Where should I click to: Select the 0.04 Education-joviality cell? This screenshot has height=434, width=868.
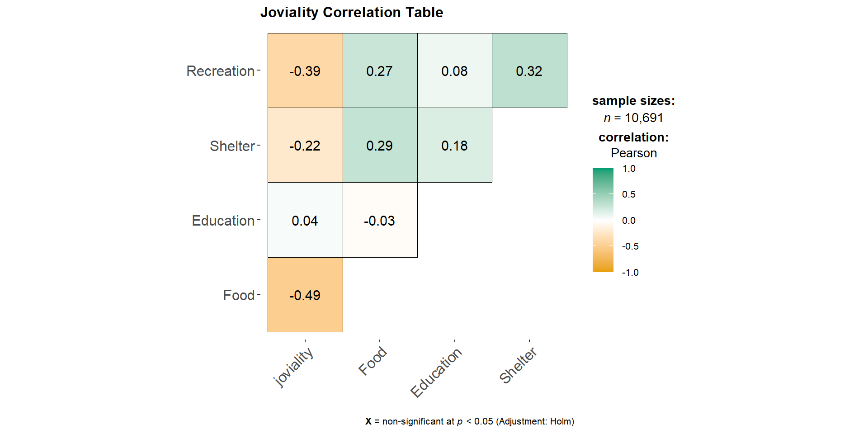305,221
